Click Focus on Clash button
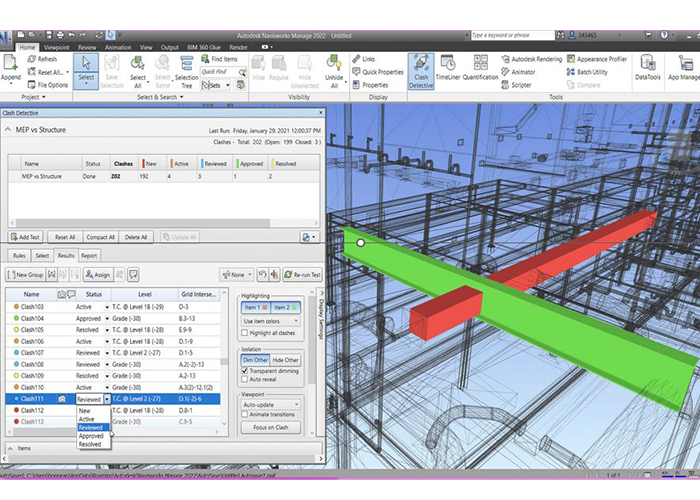Image resolution: width=700 pixels, height=500 pixels. (271, 427)
